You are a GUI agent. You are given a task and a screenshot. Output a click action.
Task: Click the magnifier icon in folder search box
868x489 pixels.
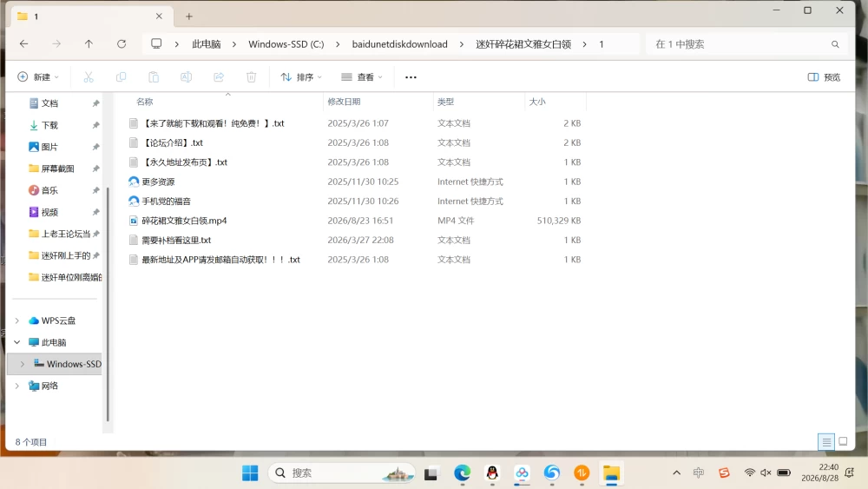[835, 44]
